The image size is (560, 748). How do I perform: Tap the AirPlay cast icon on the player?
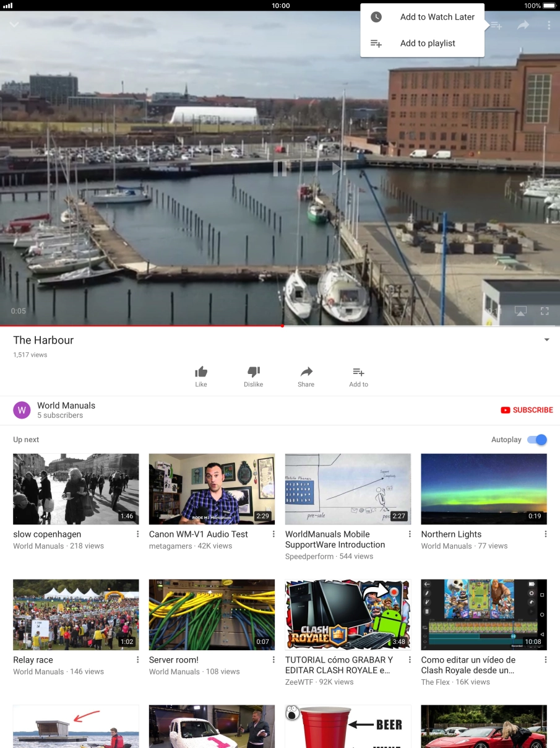pyautogui.click(x=520, y=311)
